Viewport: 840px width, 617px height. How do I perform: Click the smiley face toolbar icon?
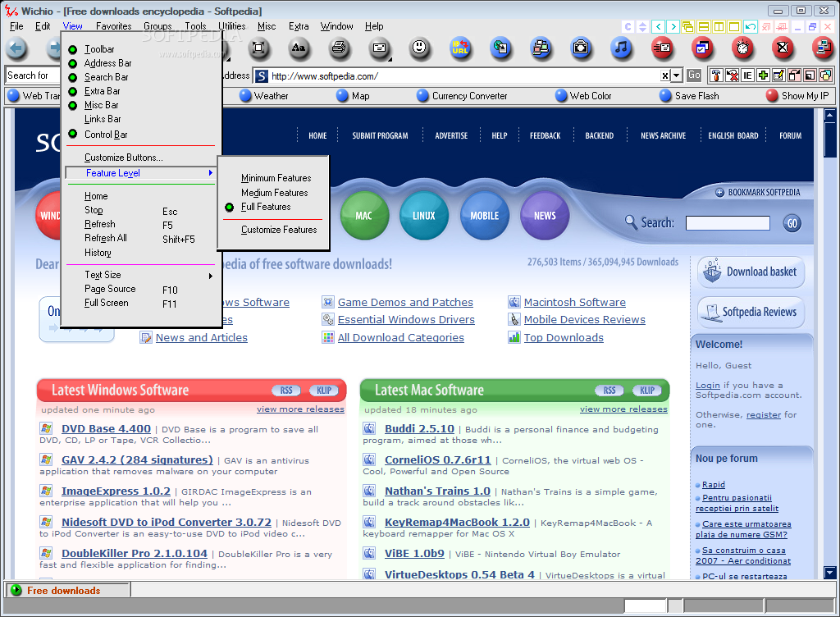[x=419, y=48]
